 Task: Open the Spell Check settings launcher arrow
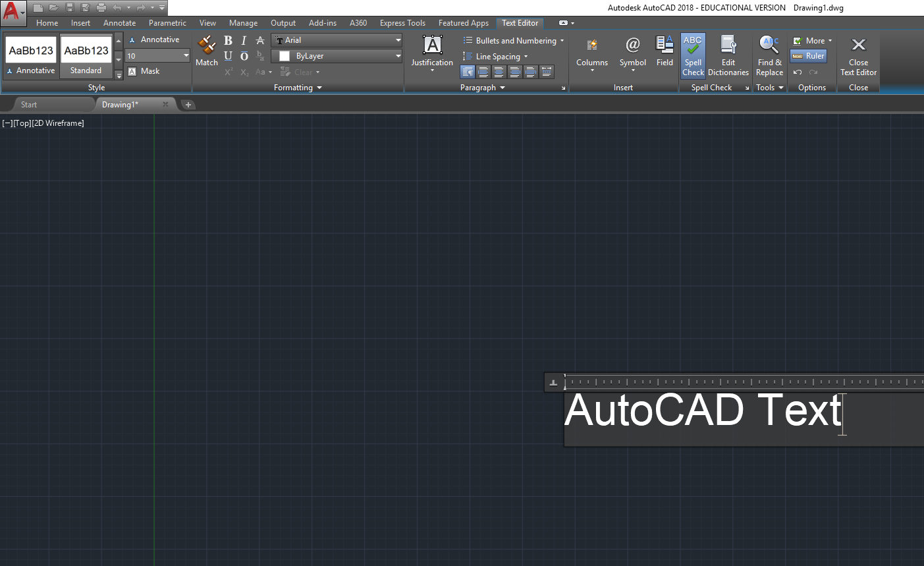coord(747,88)
